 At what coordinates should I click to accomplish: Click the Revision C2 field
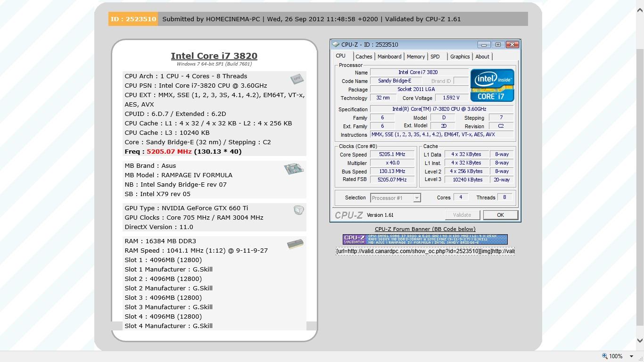501,126
